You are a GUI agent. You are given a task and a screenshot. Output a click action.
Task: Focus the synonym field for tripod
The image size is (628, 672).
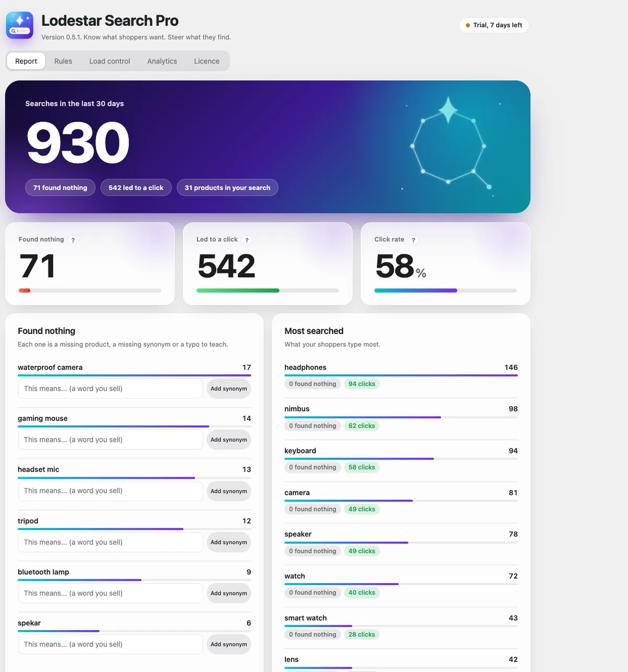tap(110, 542)
